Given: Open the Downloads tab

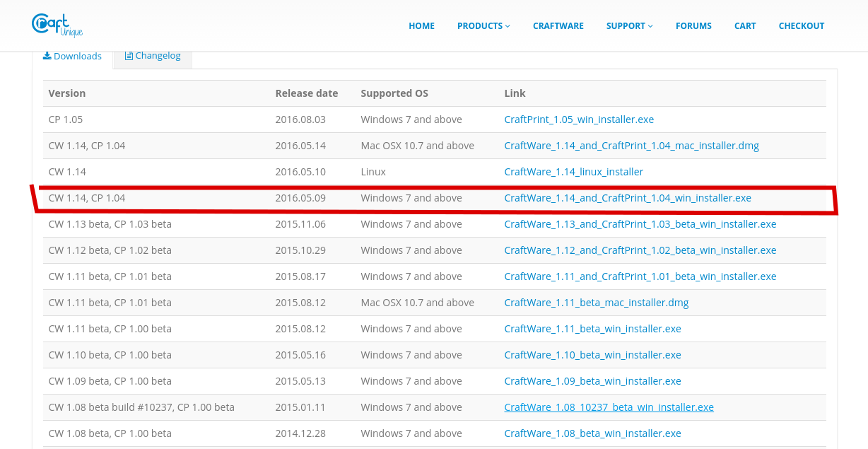Looking at the screenshot, I should coord(72,56).
